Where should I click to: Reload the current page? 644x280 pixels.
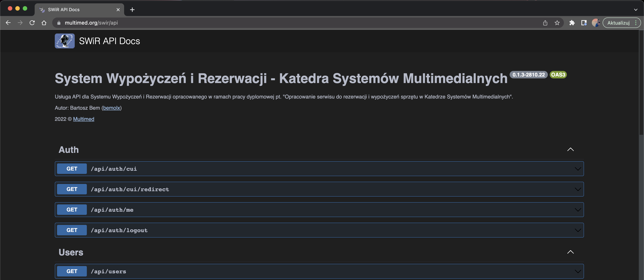pyautogui.click(x=32, y=23)
